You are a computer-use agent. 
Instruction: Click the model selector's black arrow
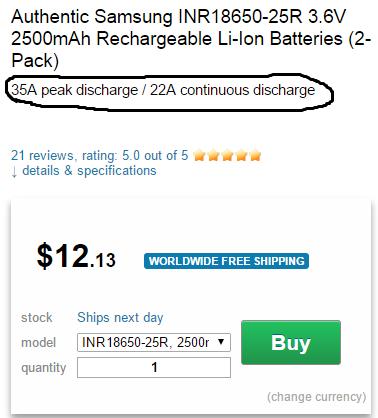point(221,342)
